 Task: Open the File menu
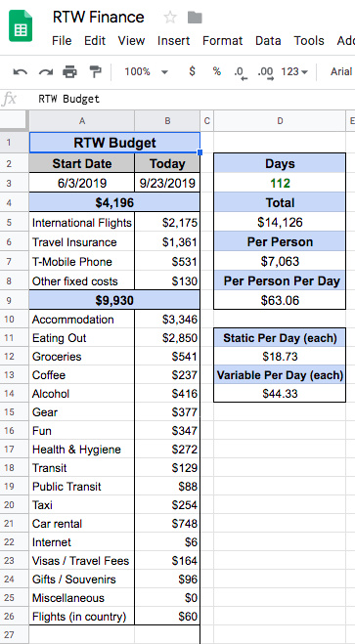coord(62,41)
